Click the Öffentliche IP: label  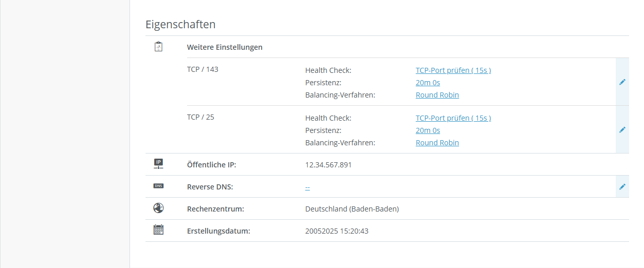[x=211, y=165]
